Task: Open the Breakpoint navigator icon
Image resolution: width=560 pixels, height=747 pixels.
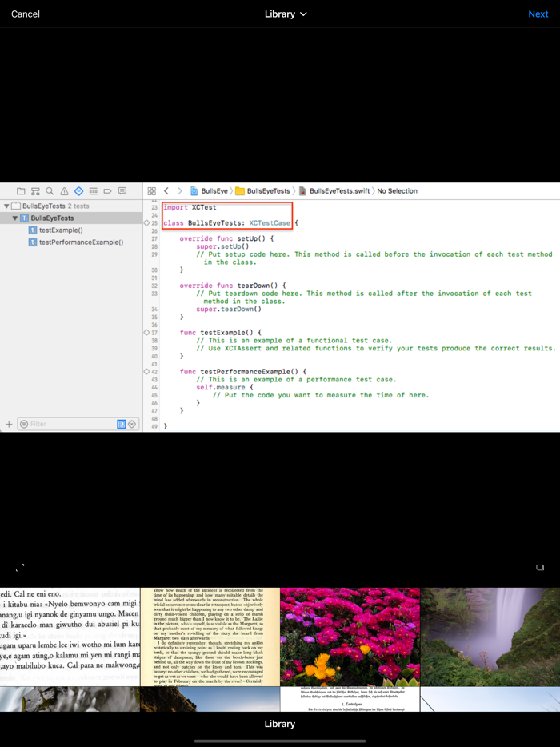Action: 108,191
